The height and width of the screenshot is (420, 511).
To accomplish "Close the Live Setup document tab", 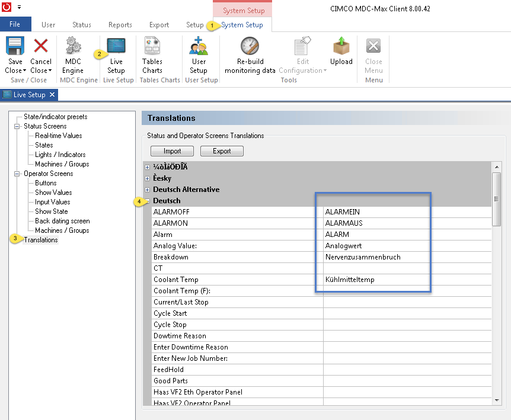I will point(52,95).
